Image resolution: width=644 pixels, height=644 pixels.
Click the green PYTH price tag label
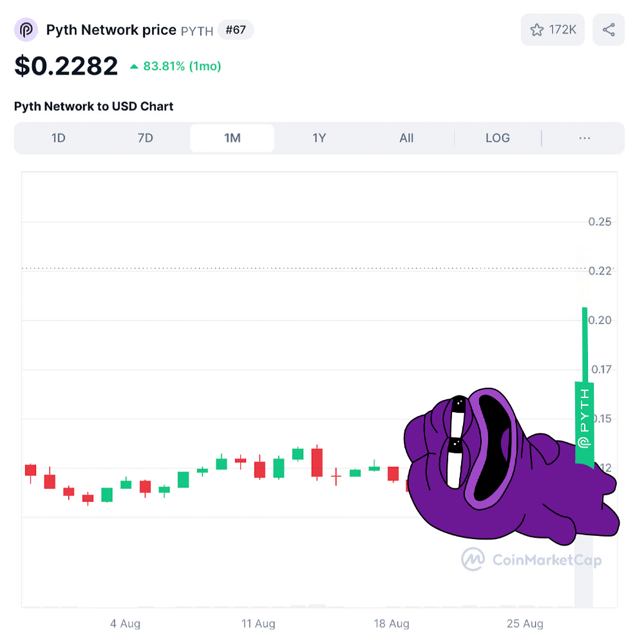584,423
